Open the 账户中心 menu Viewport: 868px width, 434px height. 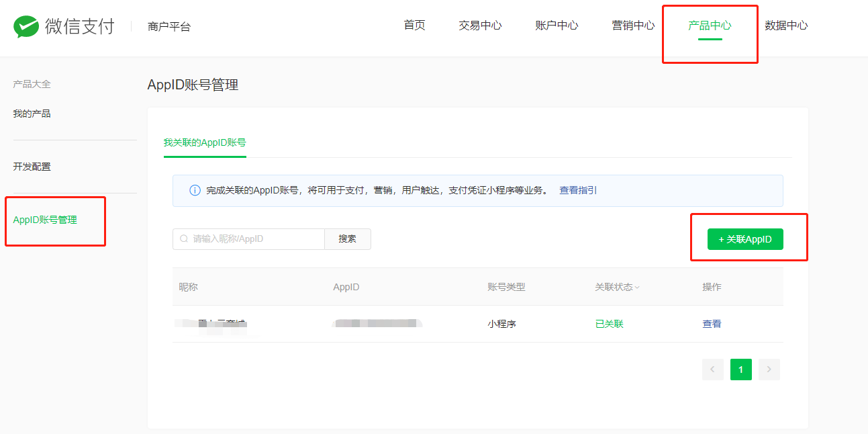pos(557,26)
